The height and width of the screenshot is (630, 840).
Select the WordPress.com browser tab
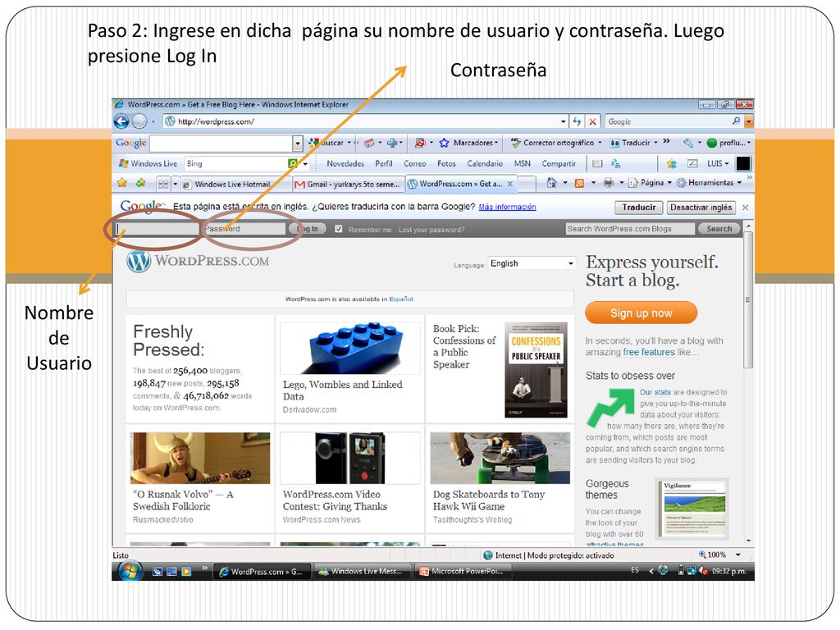click(x=461, y=183)
